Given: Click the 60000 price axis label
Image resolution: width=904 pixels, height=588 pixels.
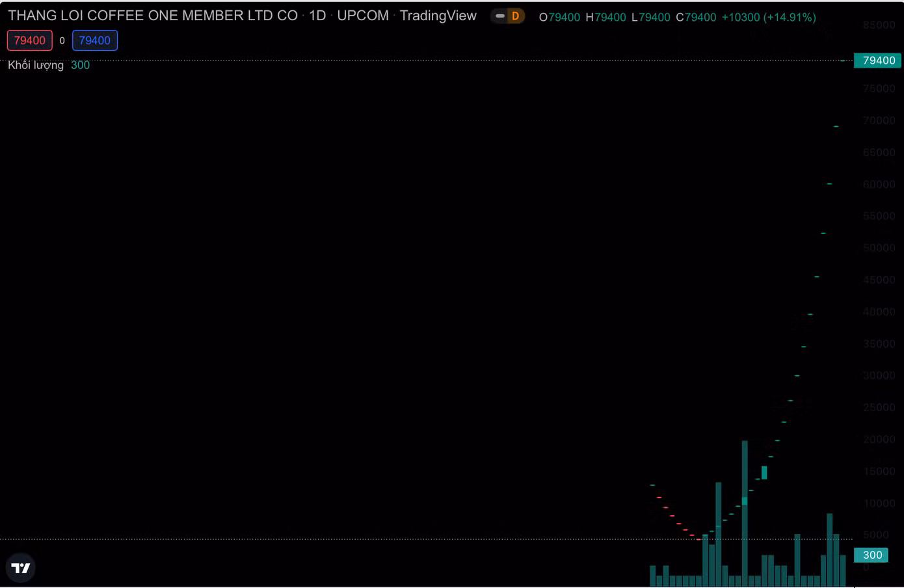Looking at the screenshot, I should click(879, 184).
